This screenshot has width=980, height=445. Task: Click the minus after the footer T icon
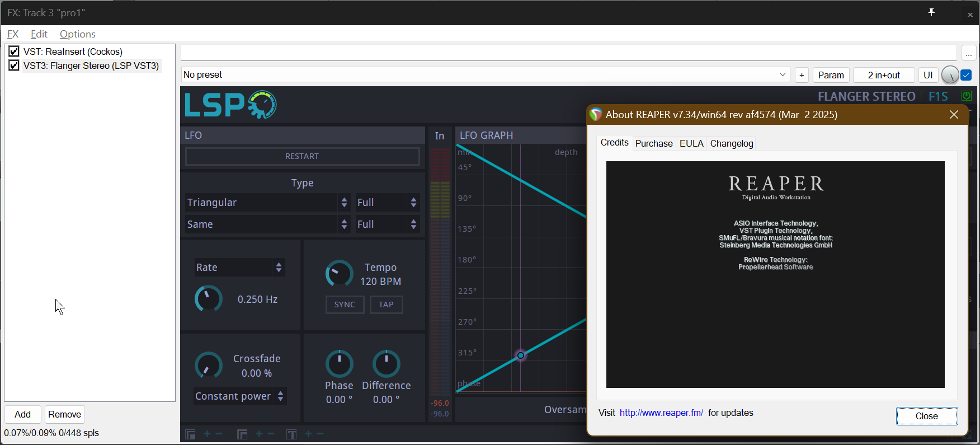point(321,434)
